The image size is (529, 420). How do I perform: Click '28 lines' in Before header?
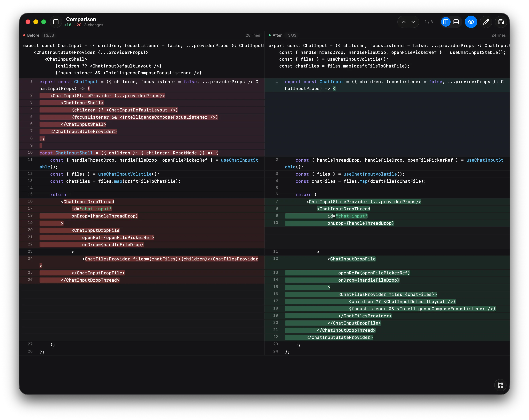253,35
